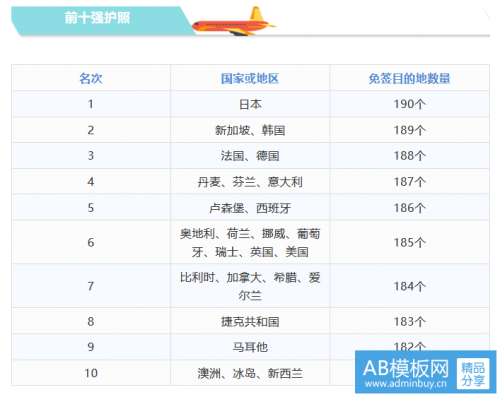This screenshot has height=397, width=500.
Task: Click the 186个 value
Action: pos(409,208)
